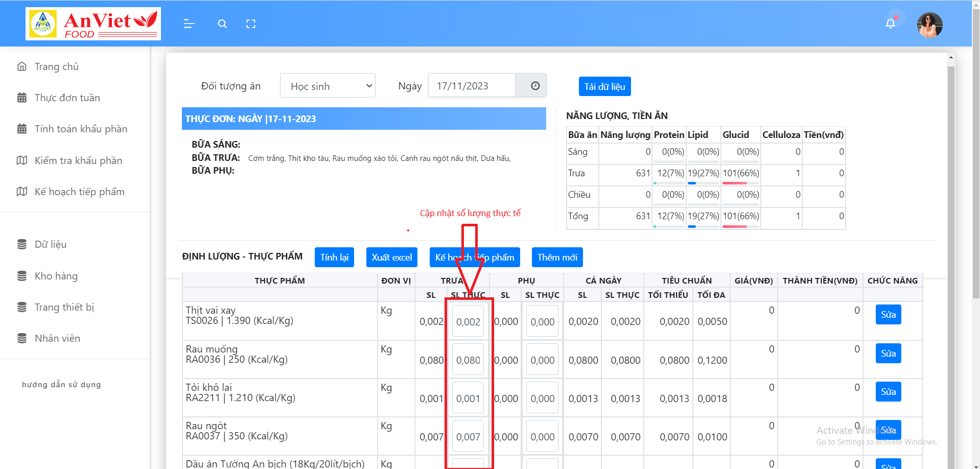Viewport: 980px width, 469px height.
Task: Click the user profile avatar
Action: pos(929,25)
